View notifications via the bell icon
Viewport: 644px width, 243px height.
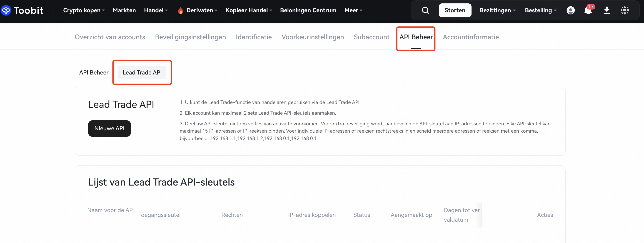coord(588,10)
